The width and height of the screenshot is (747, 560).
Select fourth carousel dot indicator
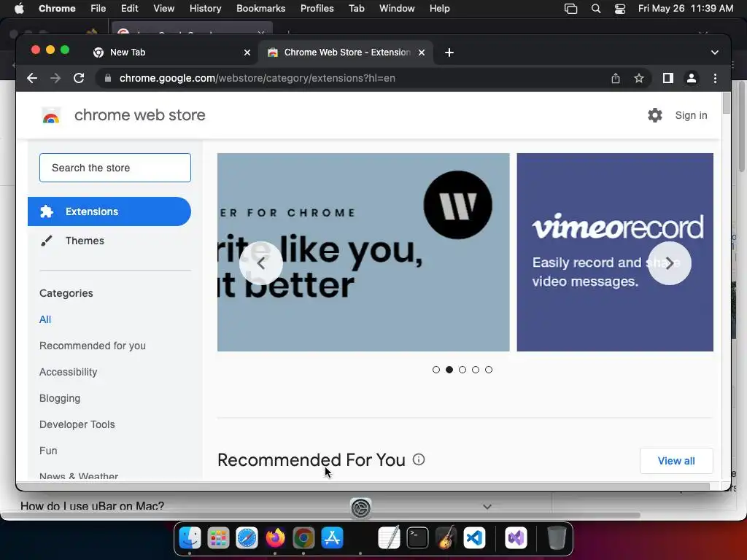click(476, 370)
